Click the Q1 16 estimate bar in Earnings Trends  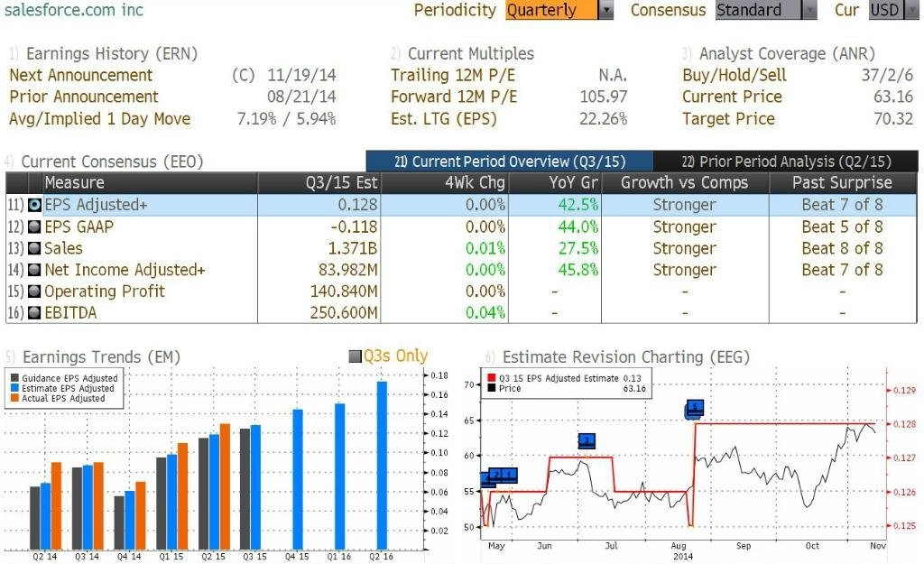pyautogui.click(x=340, y=476)
